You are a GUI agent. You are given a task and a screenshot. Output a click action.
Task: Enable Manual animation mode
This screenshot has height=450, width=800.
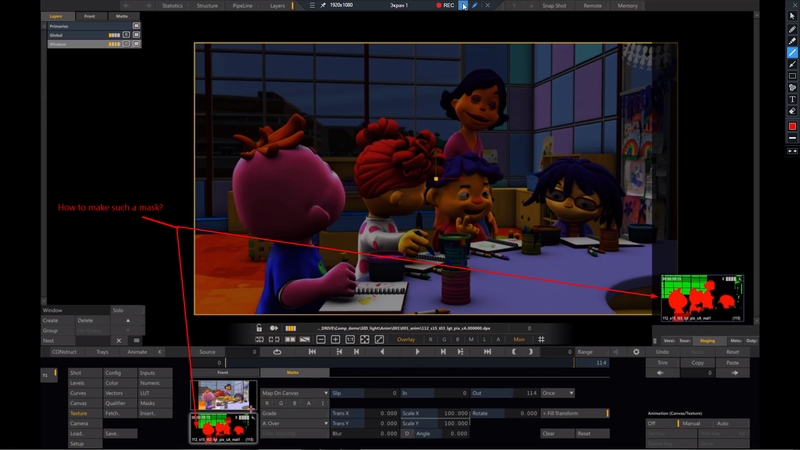pos(691,423)
